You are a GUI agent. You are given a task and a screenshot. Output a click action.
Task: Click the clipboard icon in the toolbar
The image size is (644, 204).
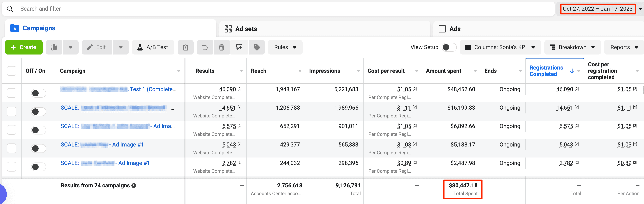point(186,47)
